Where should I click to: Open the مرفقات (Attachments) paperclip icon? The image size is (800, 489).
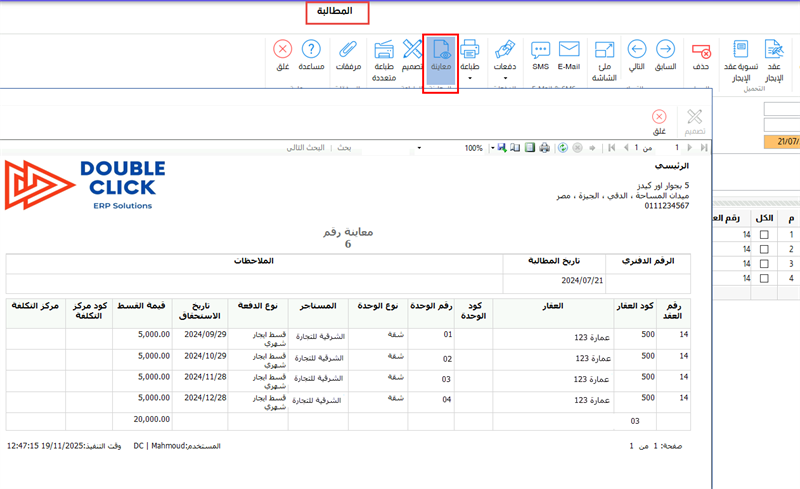coord(348,56)
